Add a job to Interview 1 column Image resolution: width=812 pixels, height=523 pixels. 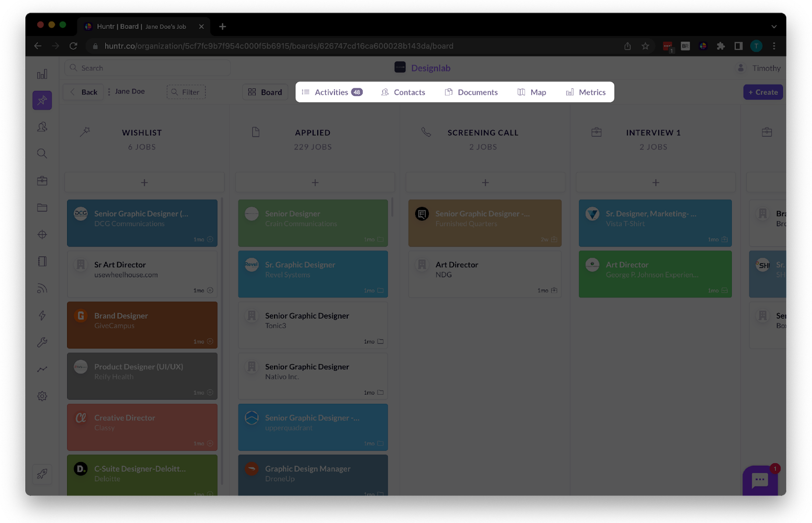tap(656, 182)
